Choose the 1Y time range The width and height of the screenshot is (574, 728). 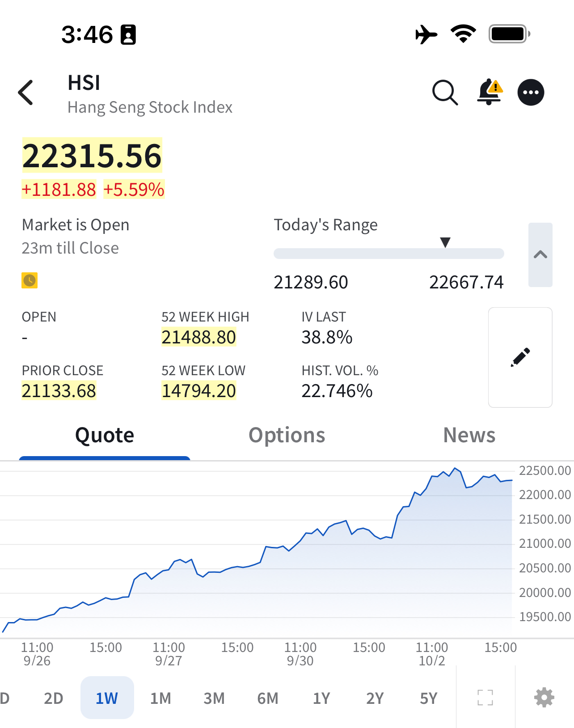click(x=321, y=698)
